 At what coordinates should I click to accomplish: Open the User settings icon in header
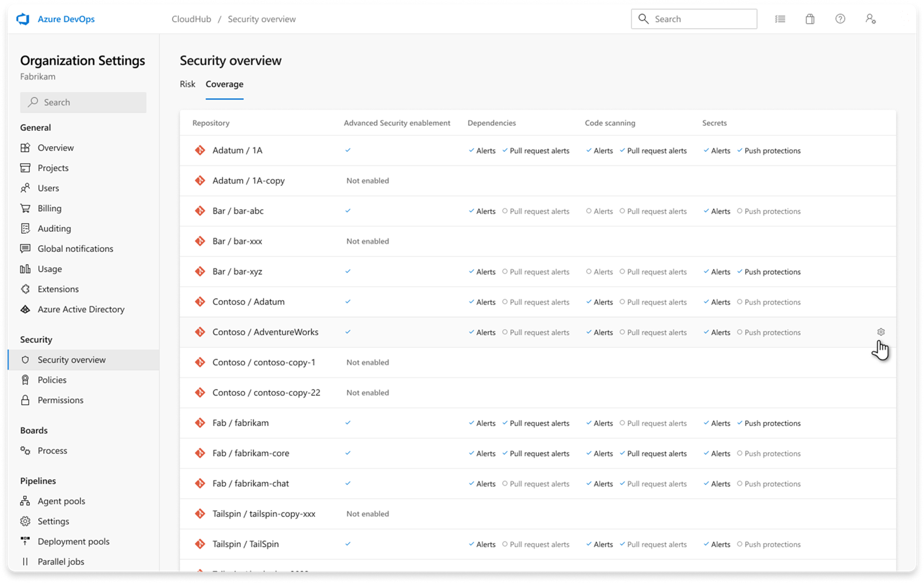870,19
